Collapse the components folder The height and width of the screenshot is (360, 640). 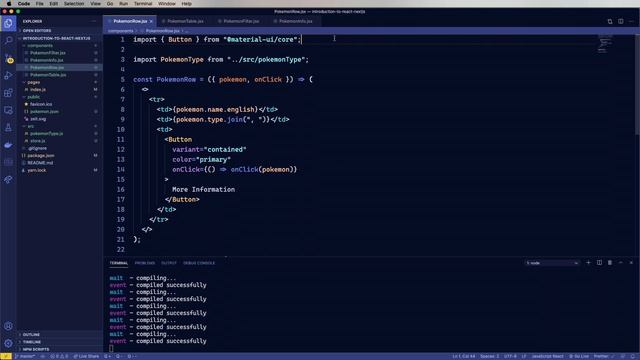point(60,46)
